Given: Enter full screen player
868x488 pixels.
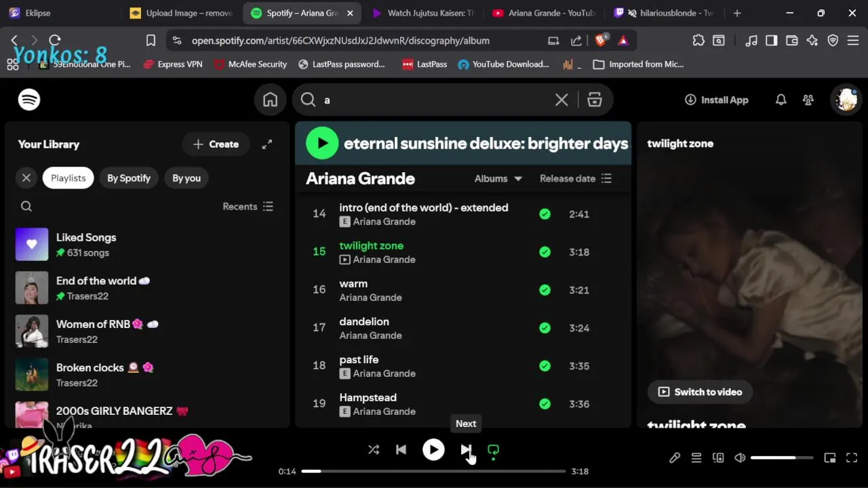Looking at the screenshot, I should [852, 458].
